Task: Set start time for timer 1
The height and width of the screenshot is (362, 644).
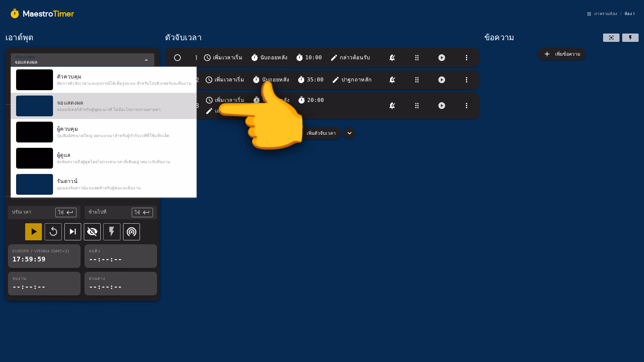Action: tap(223, 58)
